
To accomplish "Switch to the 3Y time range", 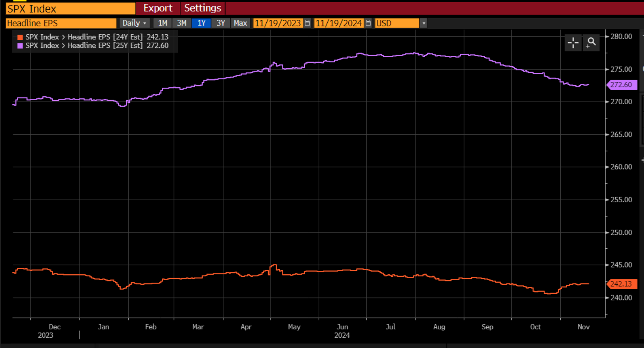I will (221, 23).
